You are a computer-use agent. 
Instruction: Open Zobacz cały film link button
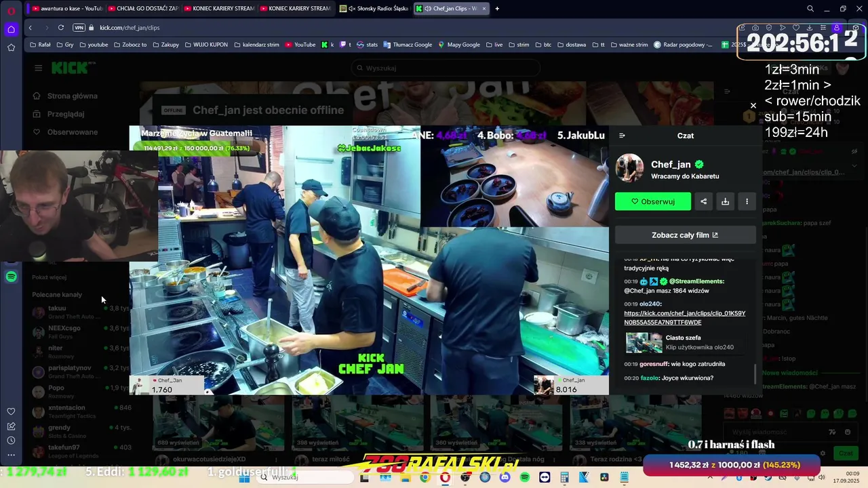pyautogui.click(x=685, y=235)
